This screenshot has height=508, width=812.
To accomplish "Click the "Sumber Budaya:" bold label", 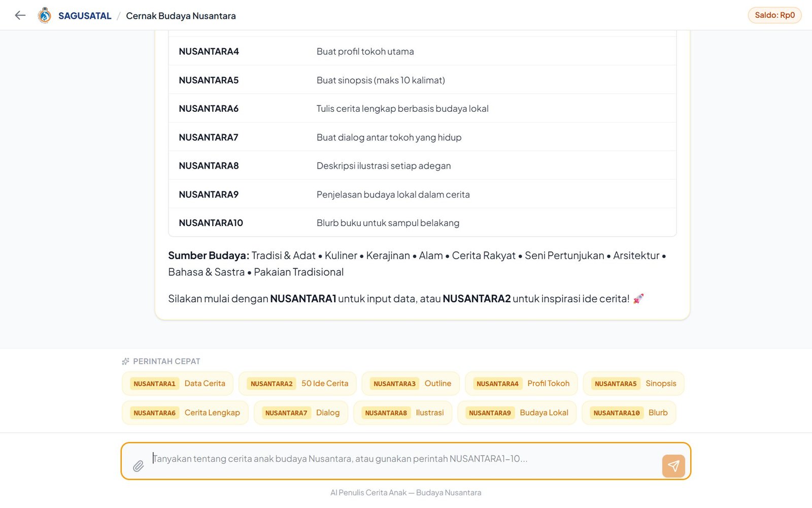I will 209,256.
